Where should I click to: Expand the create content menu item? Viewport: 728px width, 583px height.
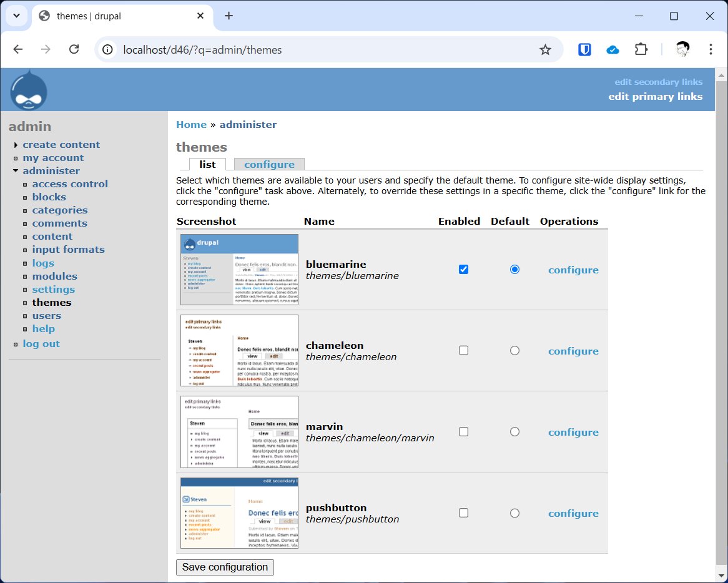pyautogui.click(x=61, y=144)
